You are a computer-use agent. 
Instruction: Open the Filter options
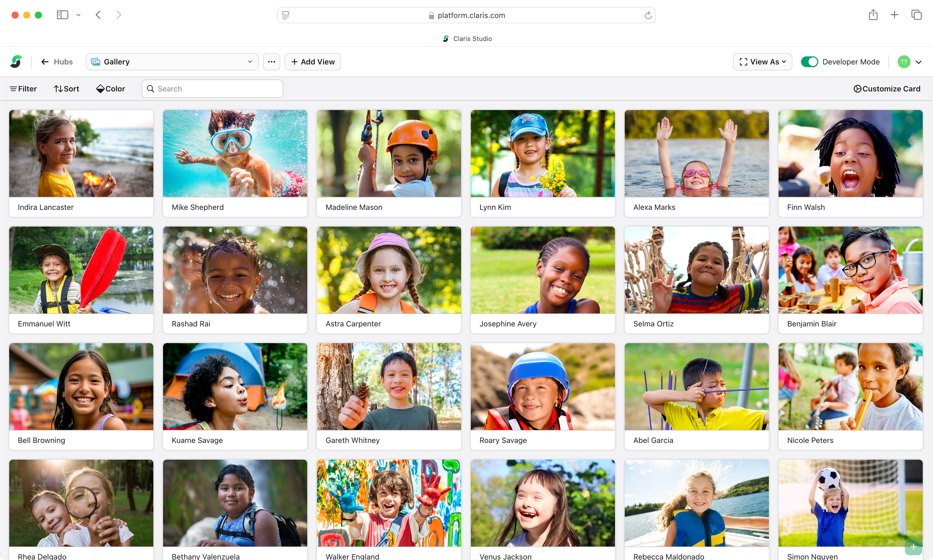[23, 89]
